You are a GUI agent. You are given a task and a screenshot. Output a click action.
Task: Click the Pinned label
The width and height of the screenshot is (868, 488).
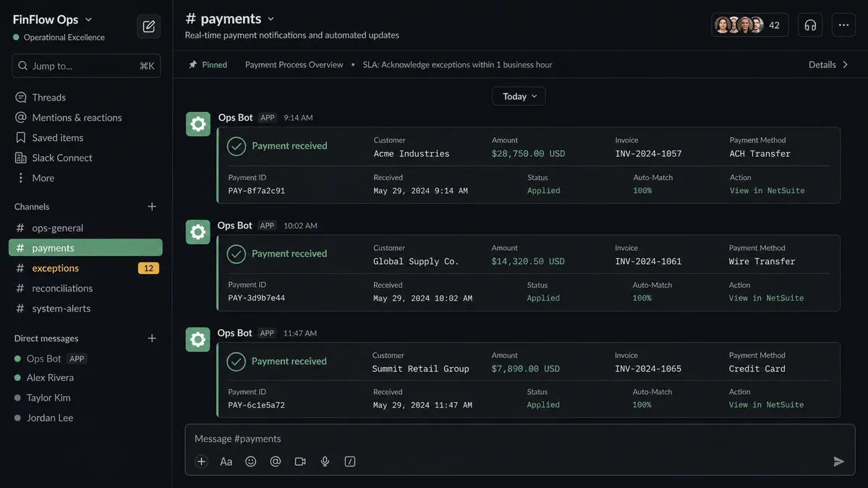214,64
